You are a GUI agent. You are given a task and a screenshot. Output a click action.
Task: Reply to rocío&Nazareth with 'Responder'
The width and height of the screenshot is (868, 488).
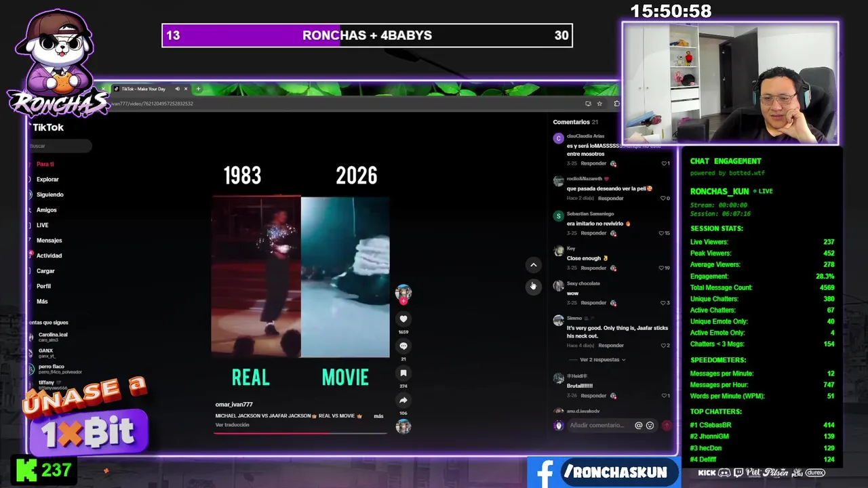[x=610, y=199]
